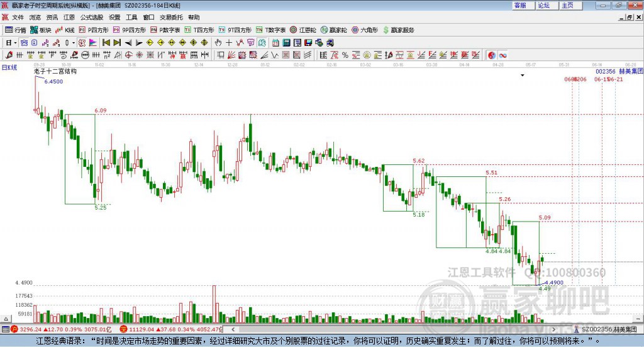Viewport: 644px width, 347px height.
Task: Switch to the K线 candlestick chart
Action: pyautogui.click(x=65, y=30)
